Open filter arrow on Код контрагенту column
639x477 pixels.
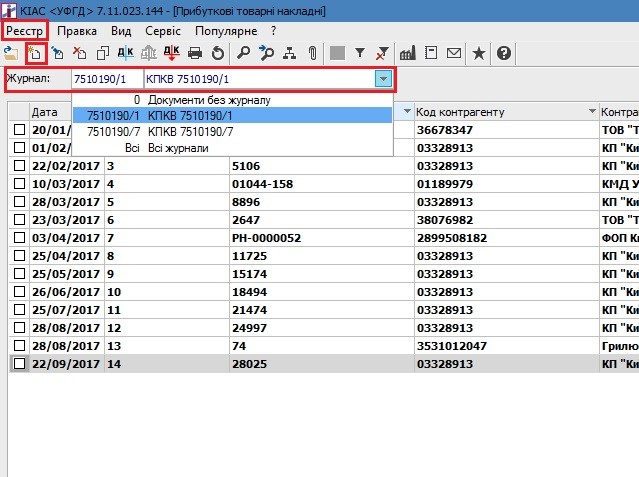click(592, 111)
